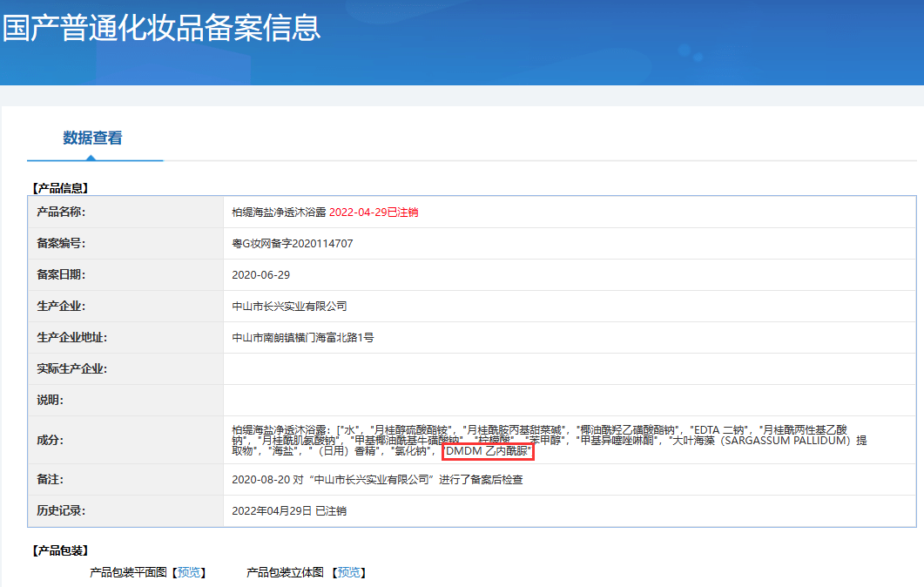Click the 产品名称 row label
This screenshot has width=924, height=587.
coord(61,213)
